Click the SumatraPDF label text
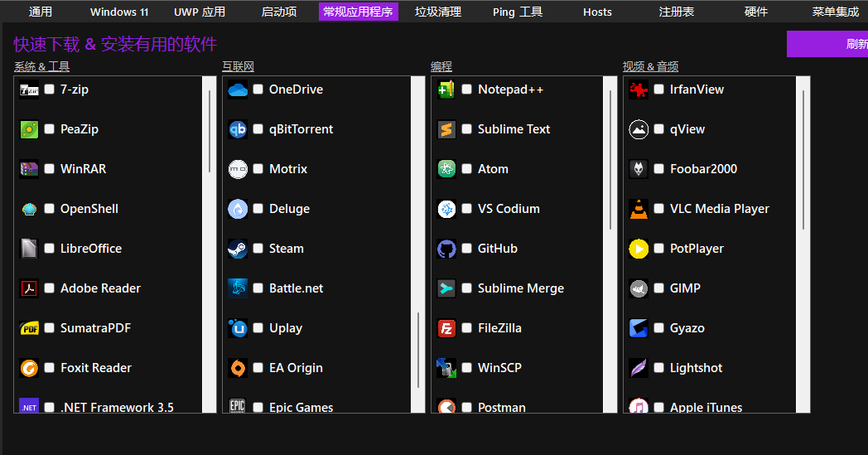 (x=95, y=328)
